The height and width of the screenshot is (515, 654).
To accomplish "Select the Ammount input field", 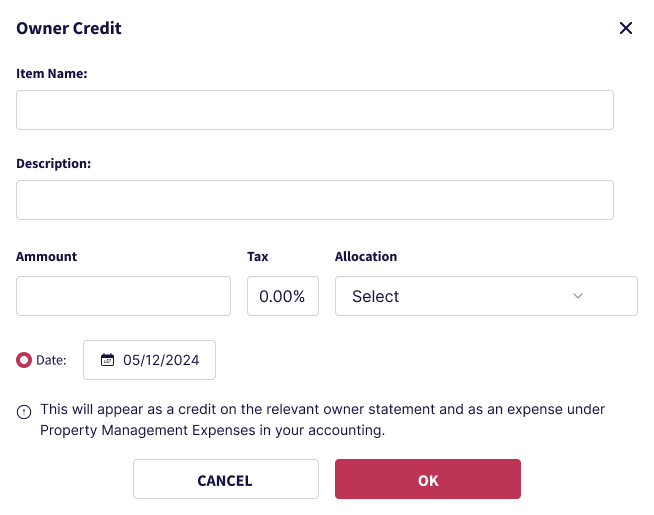I will pos(123,296).
